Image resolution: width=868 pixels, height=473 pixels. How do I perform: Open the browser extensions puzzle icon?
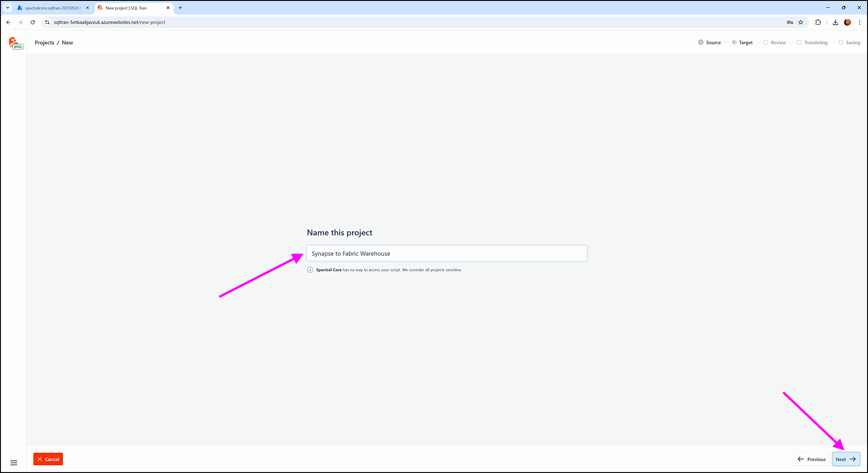point(818,22)
